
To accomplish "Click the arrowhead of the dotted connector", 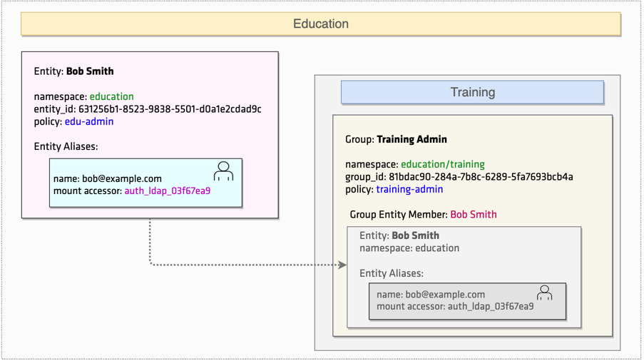I will 342,265.
